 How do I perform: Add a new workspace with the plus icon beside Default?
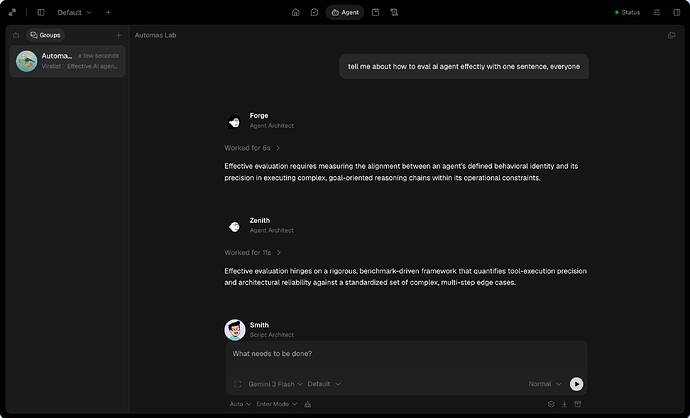click(108, 12)
